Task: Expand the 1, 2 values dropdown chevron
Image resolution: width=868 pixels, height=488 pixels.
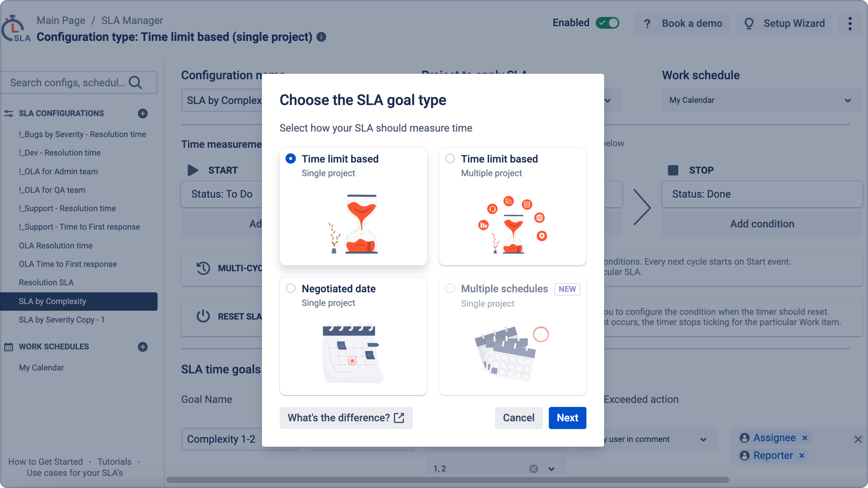Action: point(551,469)
